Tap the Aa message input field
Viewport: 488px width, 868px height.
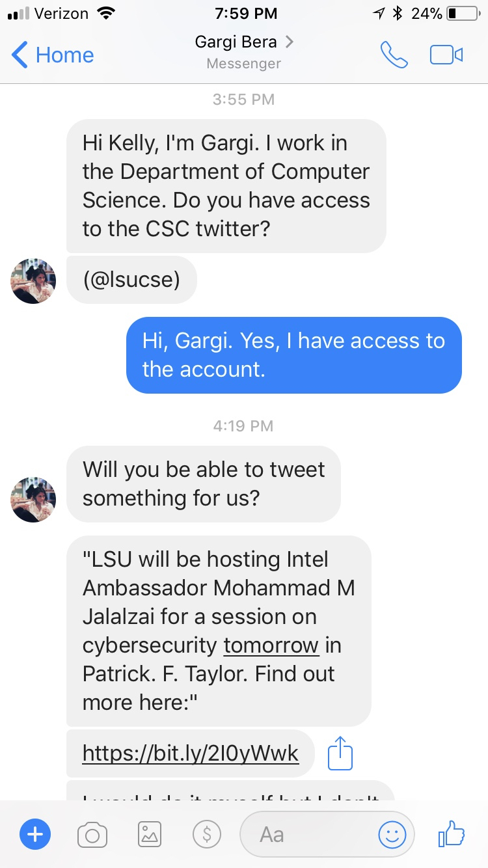click(306, 834)
